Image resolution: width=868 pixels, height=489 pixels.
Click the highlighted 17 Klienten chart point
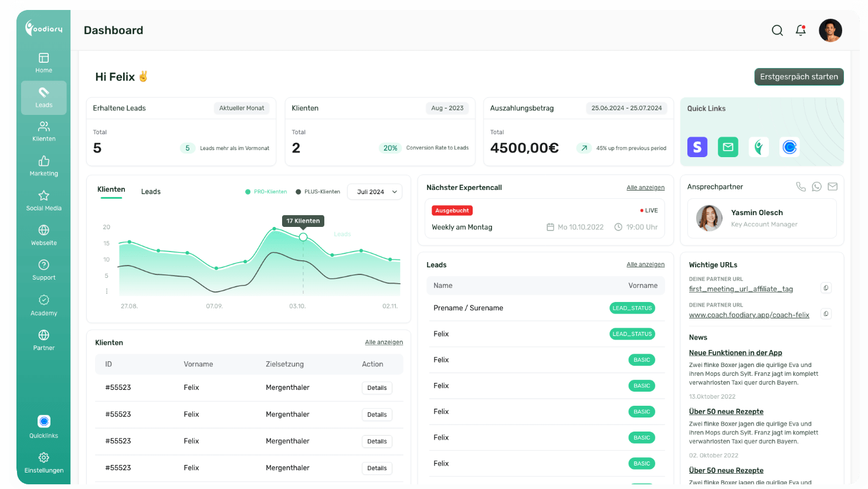pyautogui.click(x=303, y=237)
